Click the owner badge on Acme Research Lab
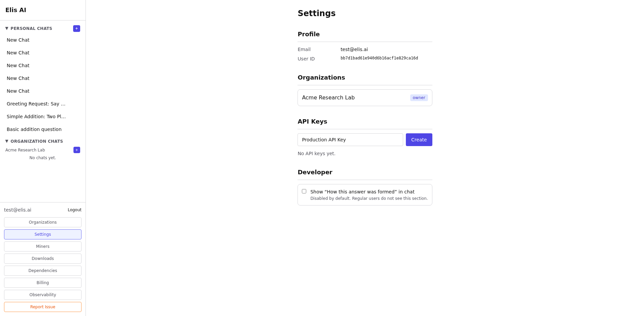Viewport: 644px width, 316px height. [x=419, y=97]
